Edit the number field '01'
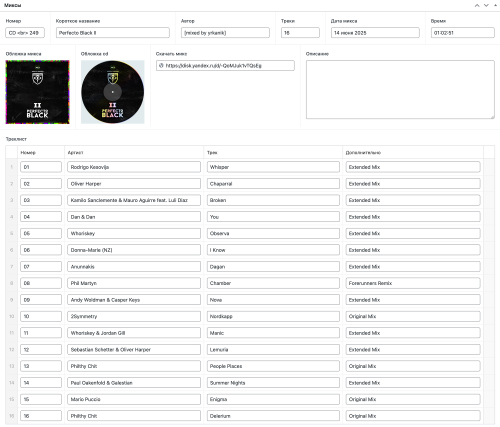500x427 pixels. click(41, 167)
